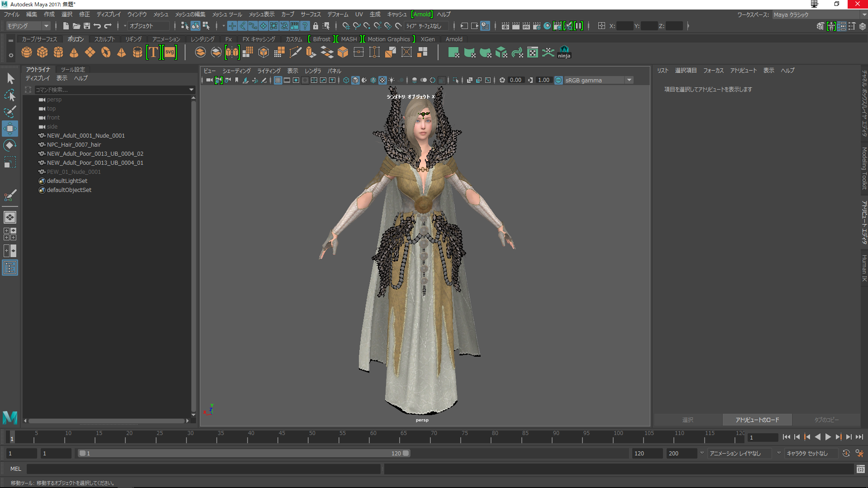The height and width of the screenshot is (488, 868).
Task: Click the アトリビュートのロード button
Action: coord(757,420)
